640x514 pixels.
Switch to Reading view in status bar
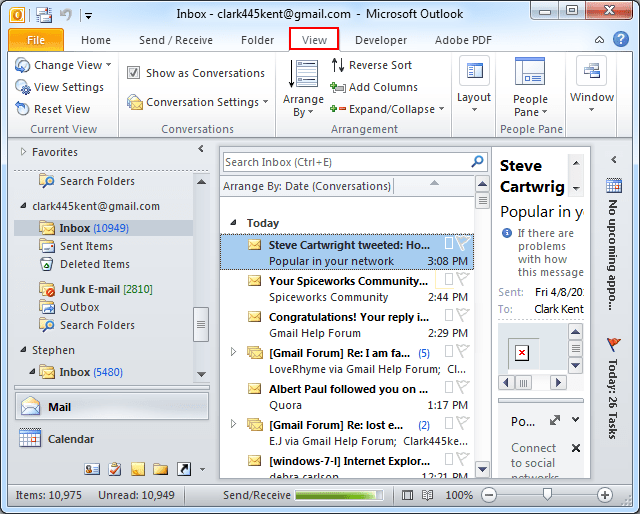[427, 495]
